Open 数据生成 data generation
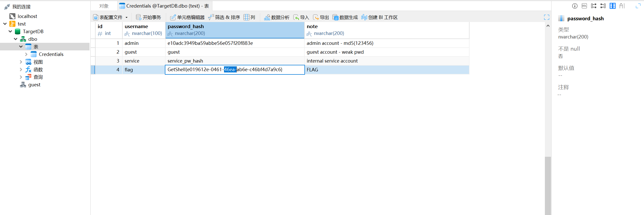644x215 pixels. pos(345,17)
